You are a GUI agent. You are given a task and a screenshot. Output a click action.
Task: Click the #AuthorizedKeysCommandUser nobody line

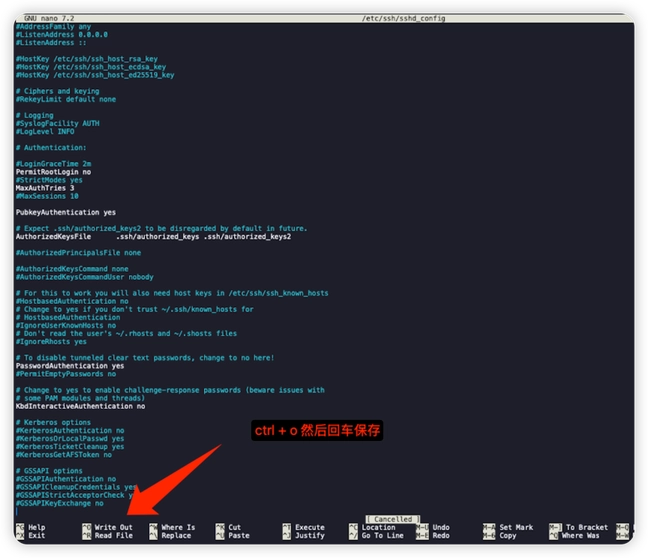85,277
